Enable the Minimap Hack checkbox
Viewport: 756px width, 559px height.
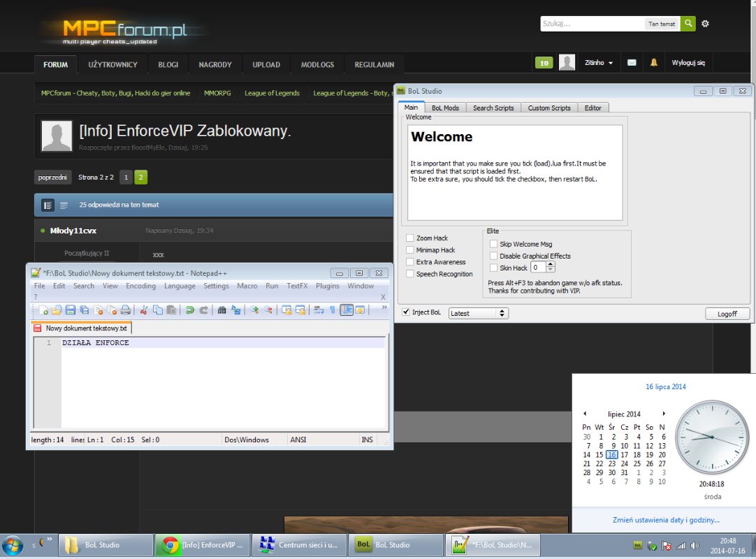[410, 250]
